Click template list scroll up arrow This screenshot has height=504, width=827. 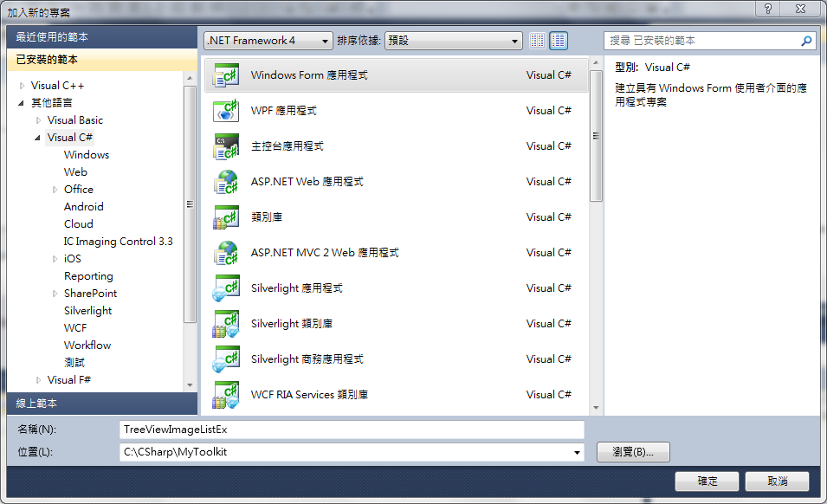pos(596,62)
